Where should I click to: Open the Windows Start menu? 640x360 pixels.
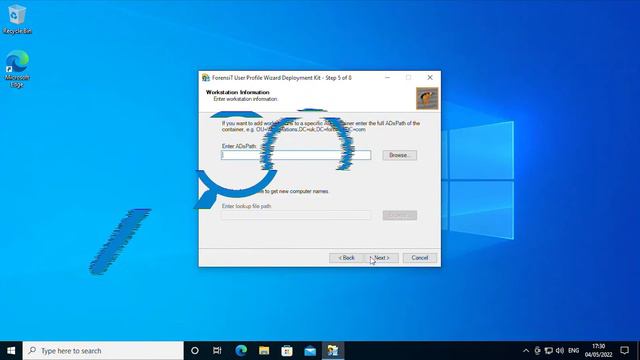(x=11, y=351)
